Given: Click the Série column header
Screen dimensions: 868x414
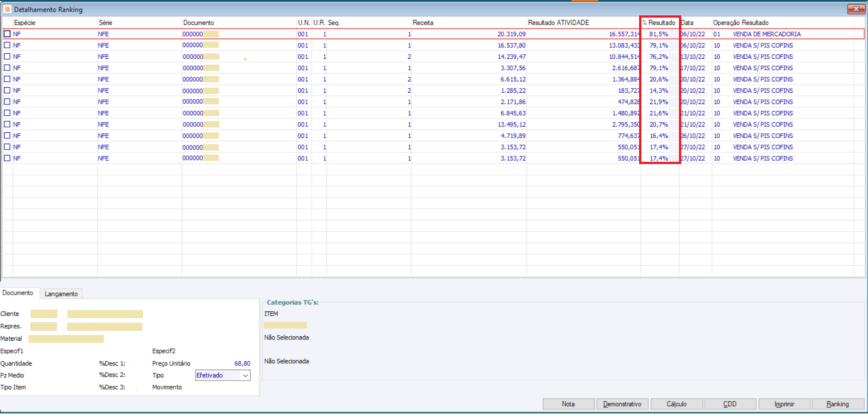Looking at the screenshot, I should [140, 23].
